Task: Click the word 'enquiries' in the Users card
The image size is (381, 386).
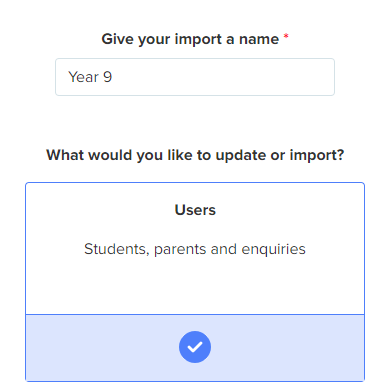Action: point(273,250)
